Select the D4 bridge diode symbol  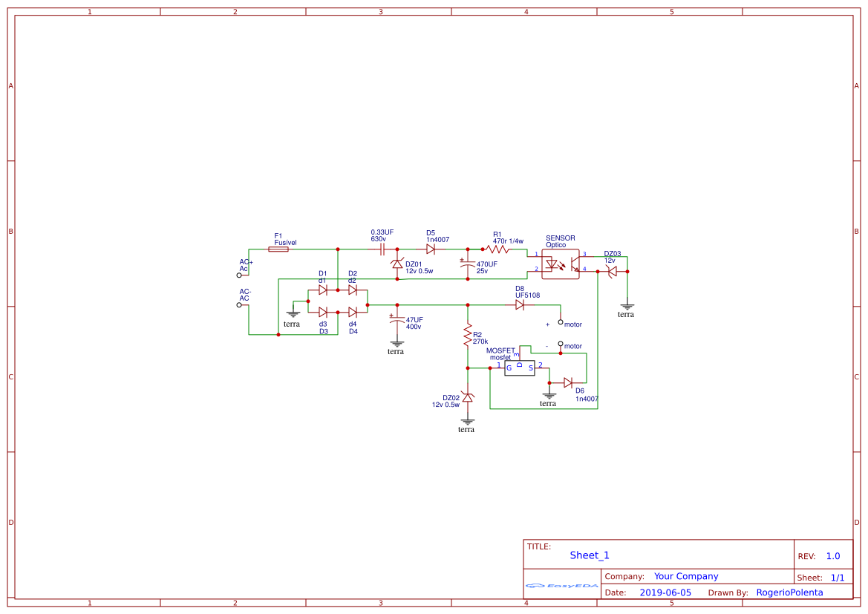[x=353, y=313]
